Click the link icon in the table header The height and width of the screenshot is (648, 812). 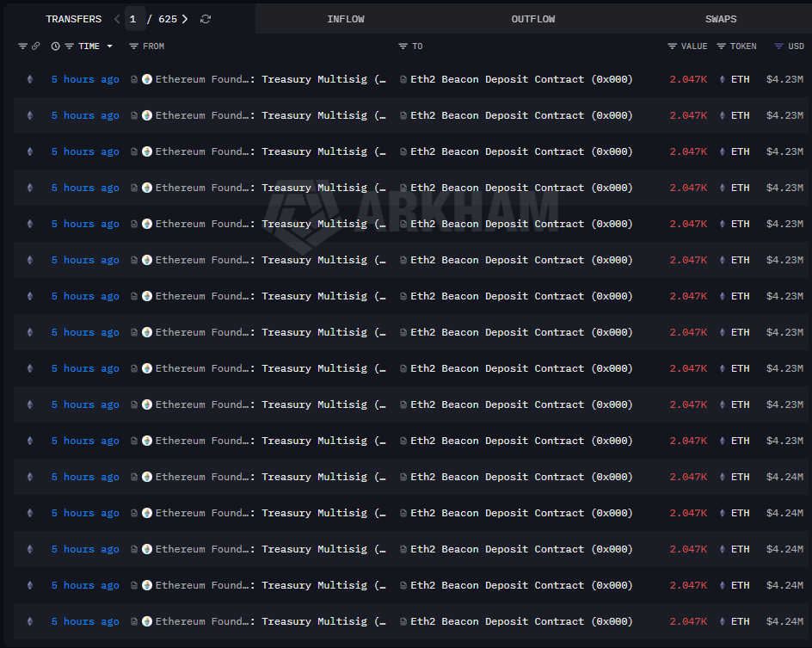tap(35, 46)
